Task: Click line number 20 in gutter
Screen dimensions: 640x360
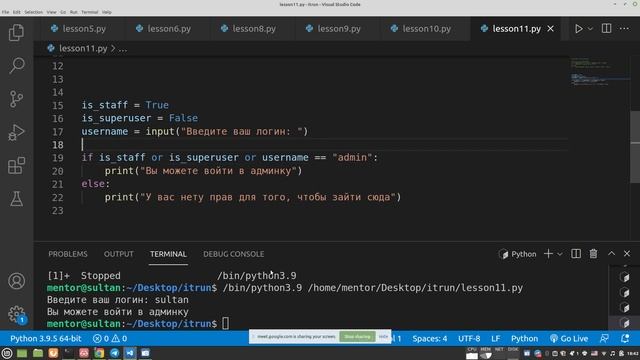Action: [58, 171]
